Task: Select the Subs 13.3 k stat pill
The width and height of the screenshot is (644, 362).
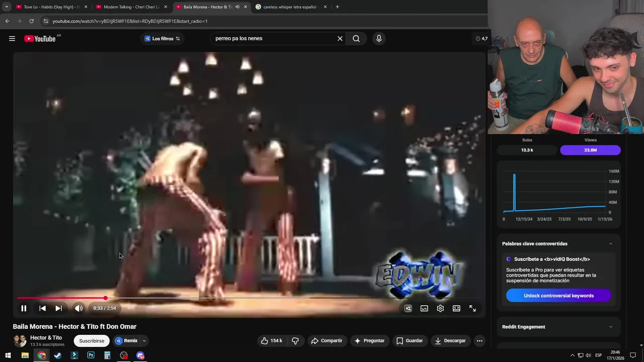Action: point(527,150)
